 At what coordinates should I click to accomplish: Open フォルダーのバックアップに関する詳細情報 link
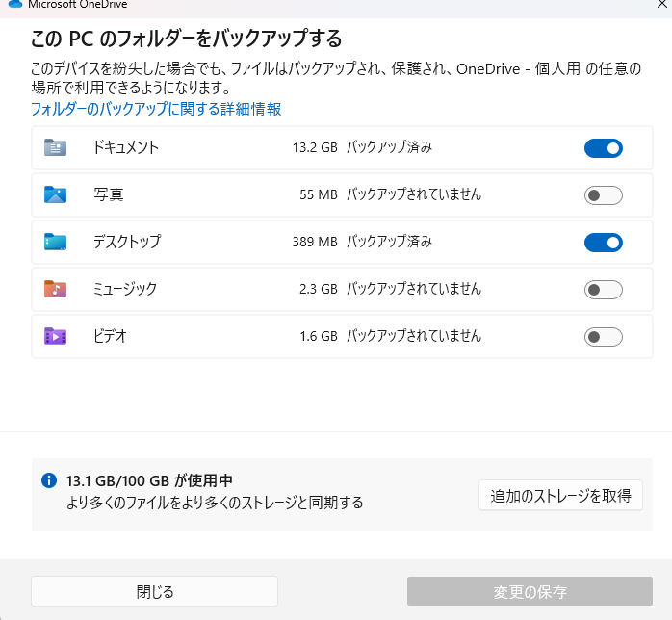tap(156, 109)
